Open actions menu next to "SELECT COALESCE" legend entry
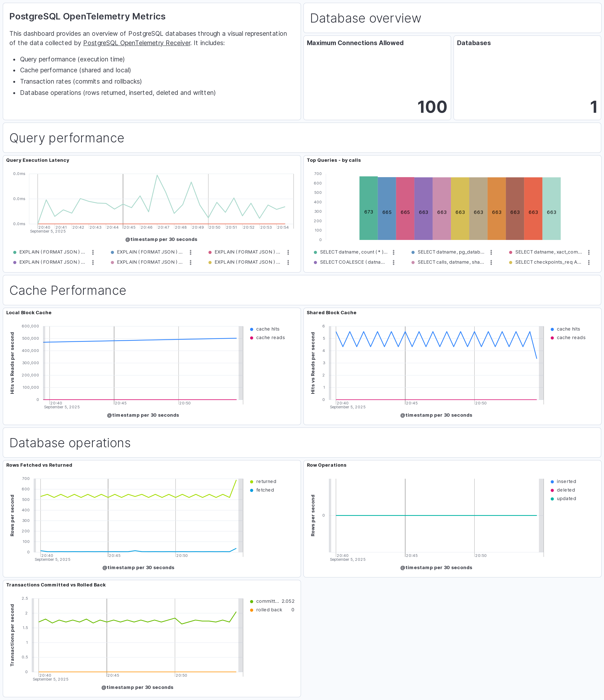Viewport: 604px width, 700px height. tap(394, 262)
